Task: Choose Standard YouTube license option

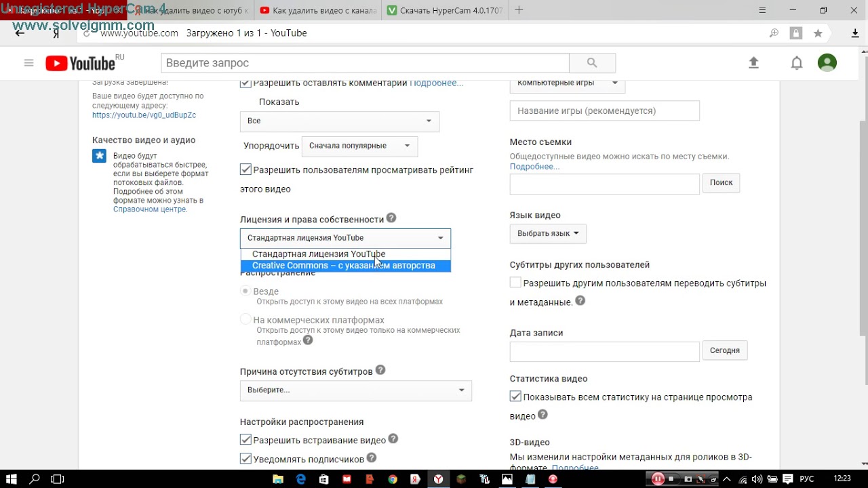Action: coord(346,254)
